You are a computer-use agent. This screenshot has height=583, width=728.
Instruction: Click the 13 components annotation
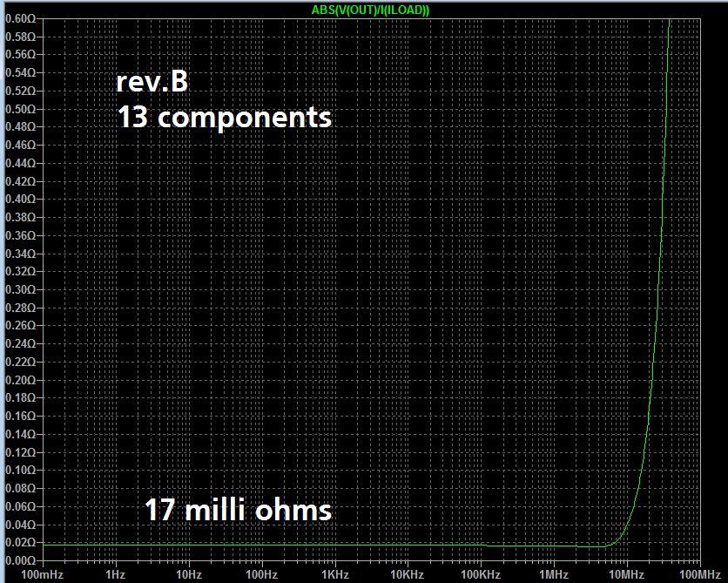(225, 117)
